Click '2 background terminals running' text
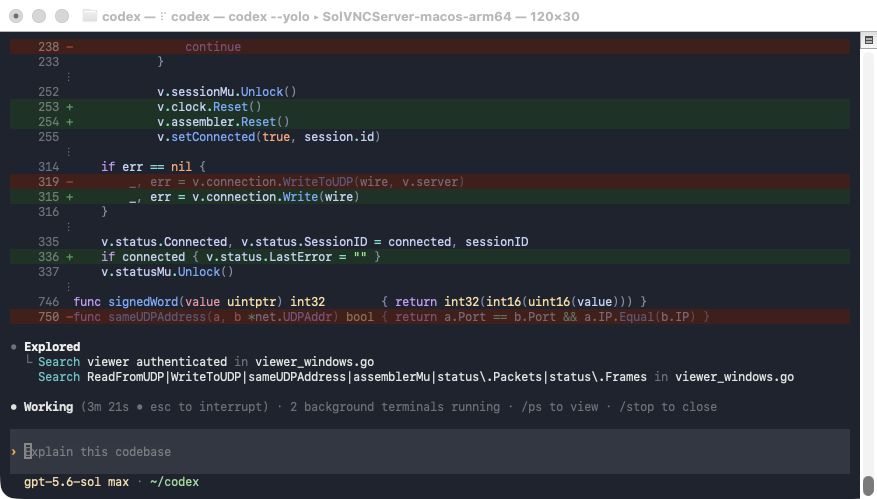This screenshot has height=499, width=877. pyautogui.click(x=395, y=407)
